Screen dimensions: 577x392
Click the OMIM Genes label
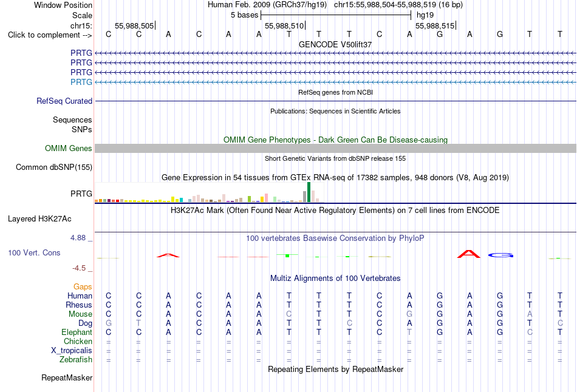coord(69,148)
